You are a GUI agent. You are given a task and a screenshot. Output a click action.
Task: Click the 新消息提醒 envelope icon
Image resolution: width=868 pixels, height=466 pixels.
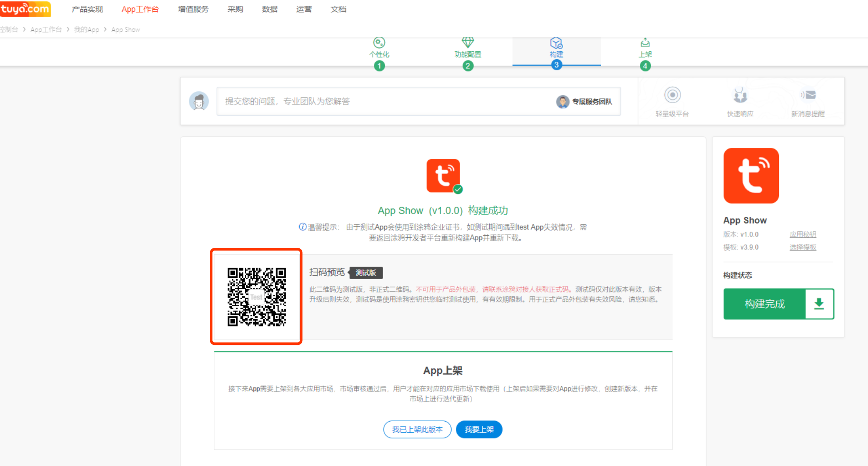[808, 95]
